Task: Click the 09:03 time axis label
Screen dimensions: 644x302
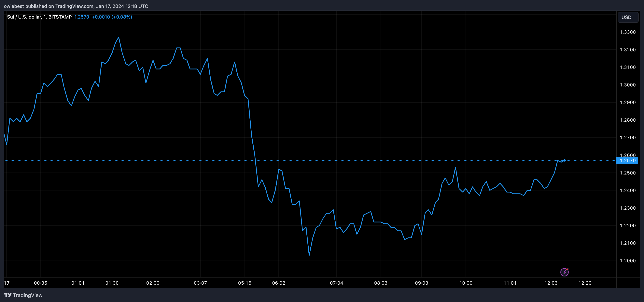Action: click(x=422, y=283)
